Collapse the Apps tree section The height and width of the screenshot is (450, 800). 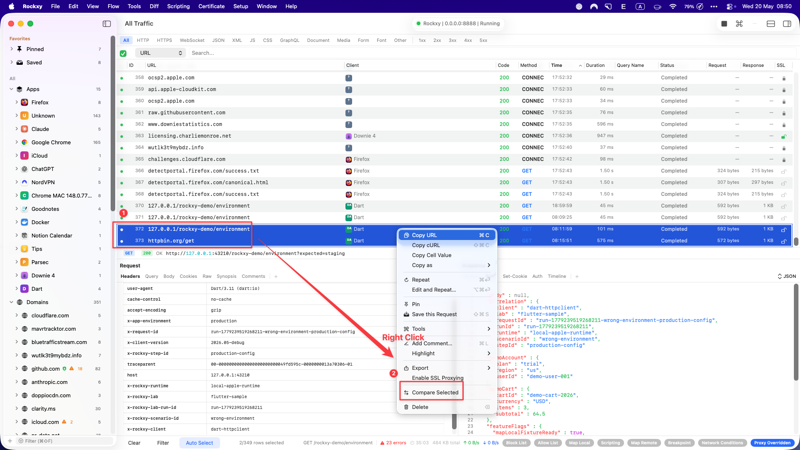pyautogui.click(x=11, y=89)
